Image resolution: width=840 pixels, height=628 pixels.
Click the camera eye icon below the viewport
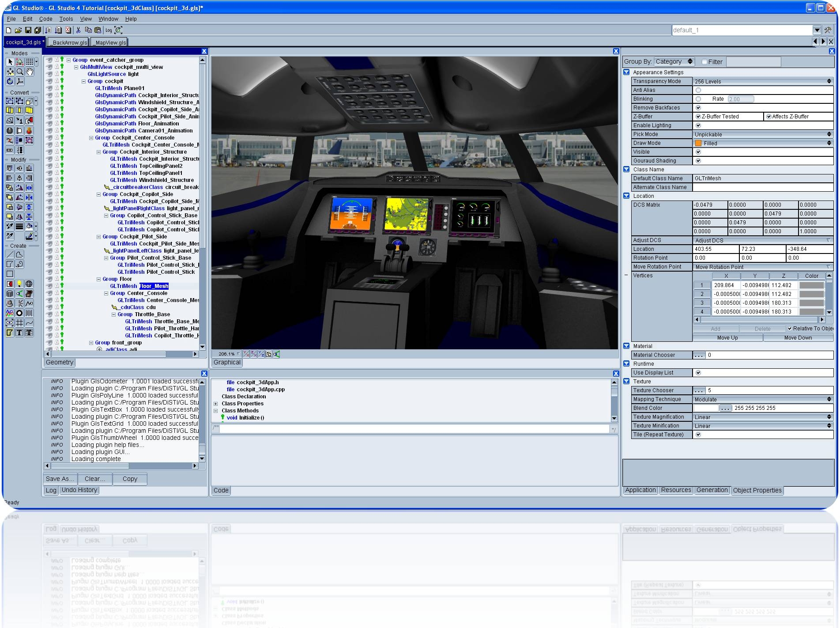tap(276, 354)
